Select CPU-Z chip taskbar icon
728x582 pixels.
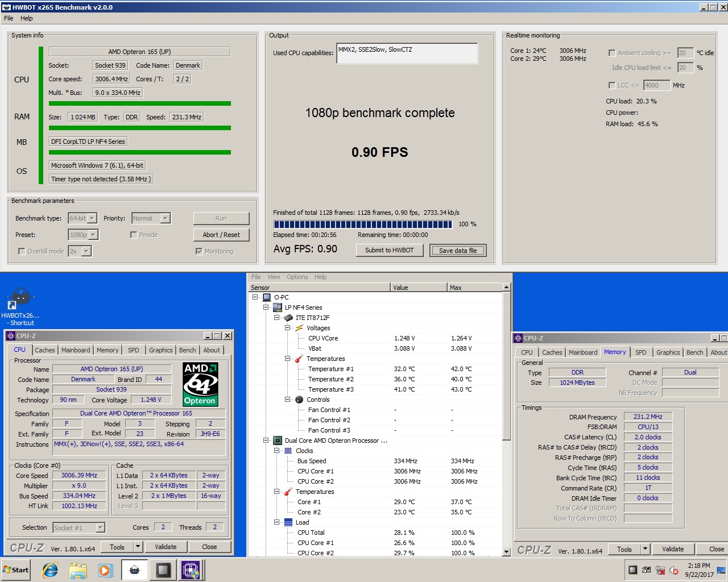(x=191, y=570)
